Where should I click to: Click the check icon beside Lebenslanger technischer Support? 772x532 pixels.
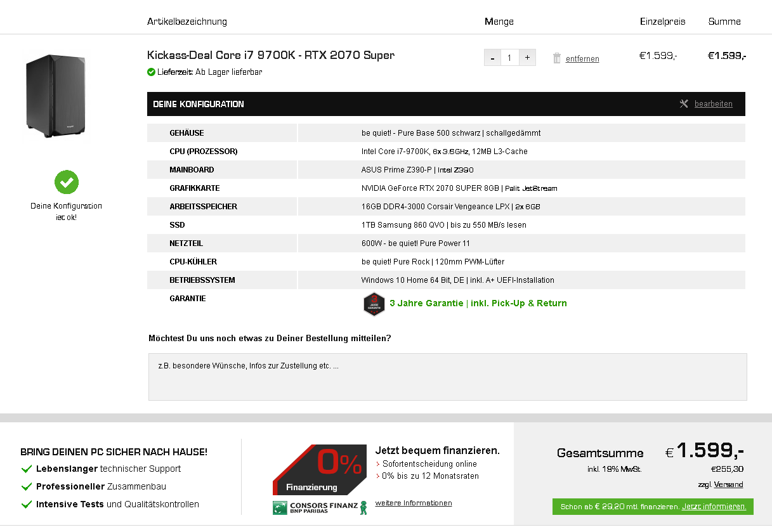tap(27, 469)
